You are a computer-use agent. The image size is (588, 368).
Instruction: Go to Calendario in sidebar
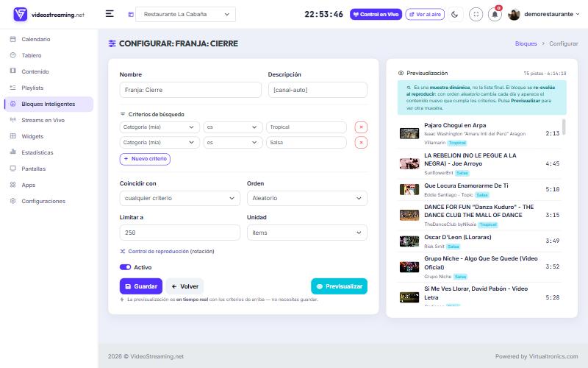[35, 39]
